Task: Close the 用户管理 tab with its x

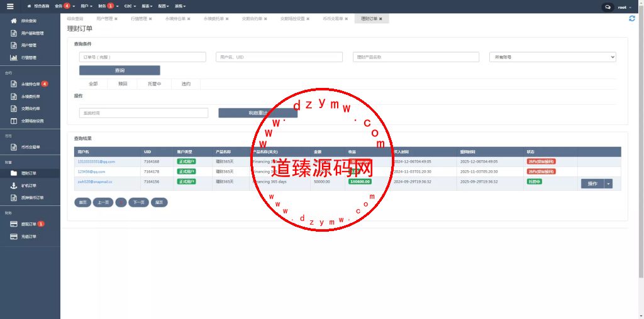Action: point(116,19)
